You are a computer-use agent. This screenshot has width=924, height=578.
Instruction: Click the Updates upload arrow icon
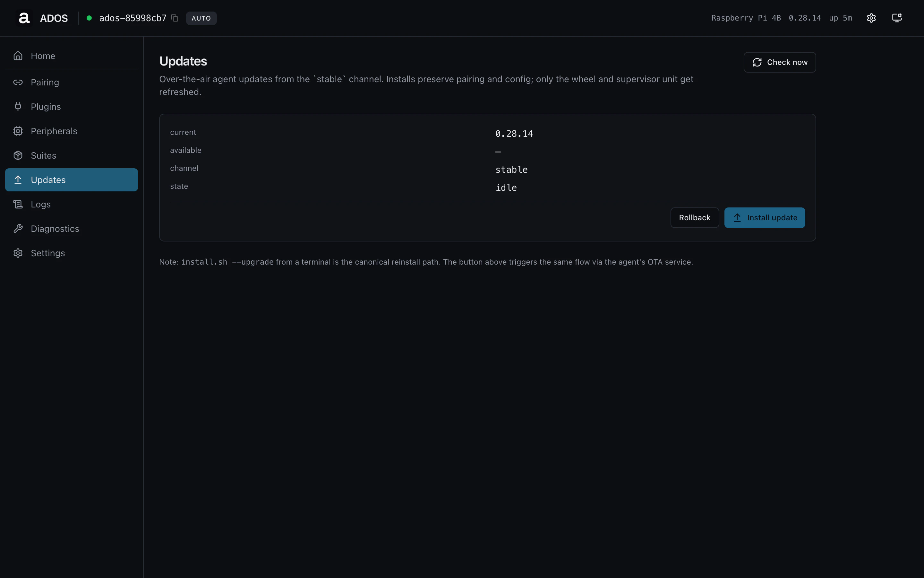click(18, 180)
